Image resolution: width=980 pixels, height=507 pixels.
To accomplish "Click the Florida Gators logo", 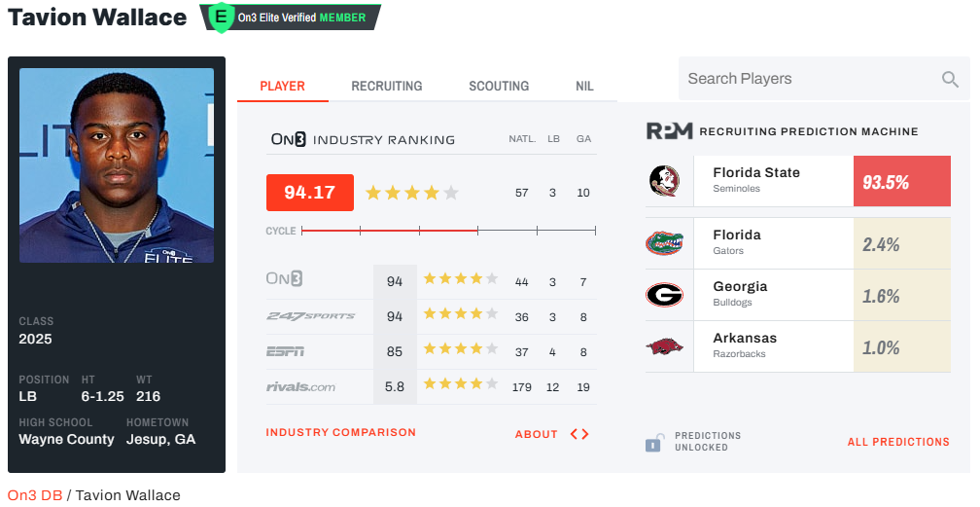I will [664, 243].
